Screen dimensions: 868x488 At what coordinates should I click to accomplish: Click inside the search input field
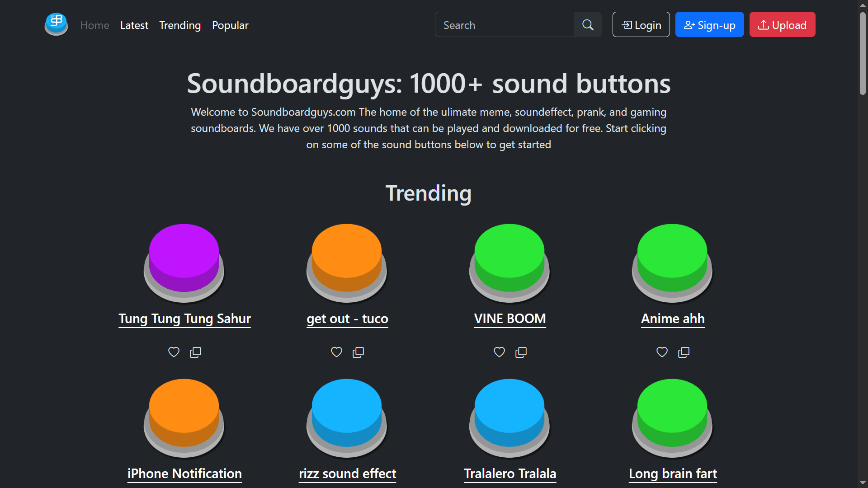pos(505,24)
